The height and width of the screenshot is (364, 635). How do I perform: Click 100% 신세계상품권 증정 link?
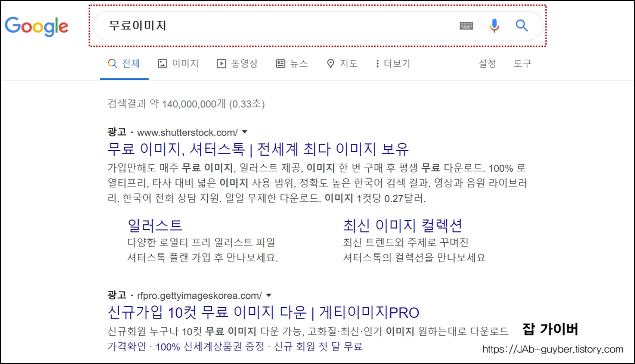[210, 346]
